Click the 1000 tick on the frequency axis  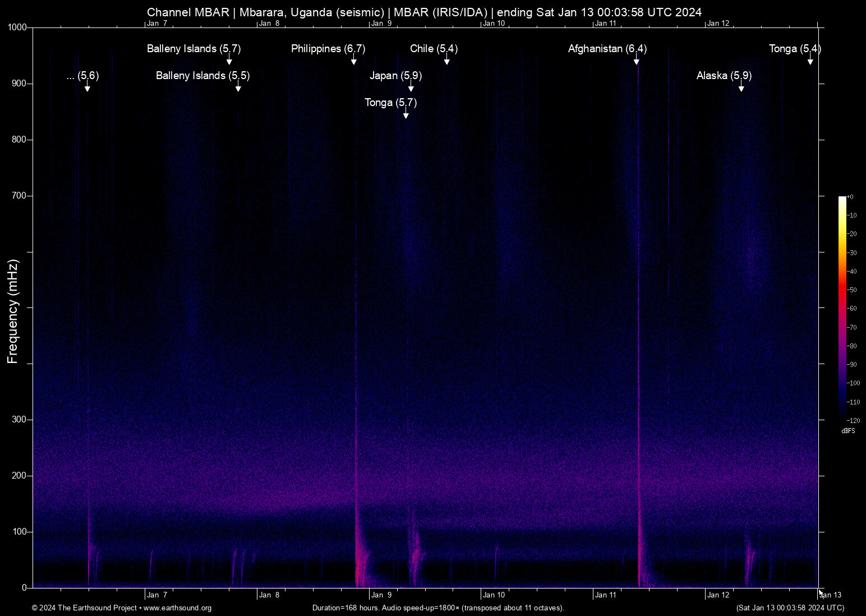(x=17, y=27)
